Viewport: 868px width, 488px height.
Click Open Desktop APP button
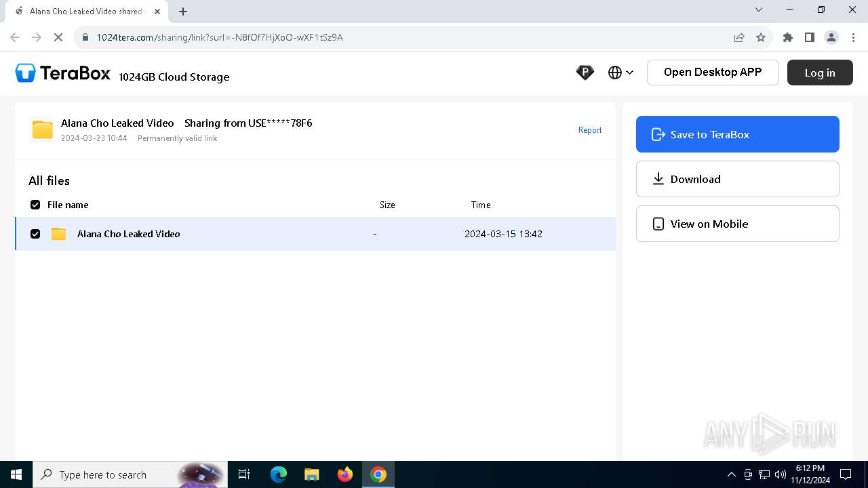pos(713,73)
